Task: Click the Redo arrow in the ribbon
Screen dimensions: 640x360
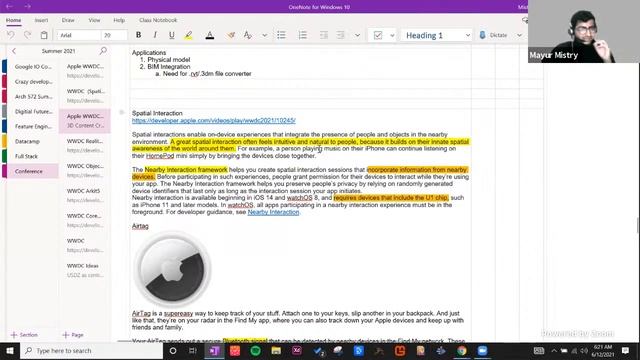Action: [27, 35]
